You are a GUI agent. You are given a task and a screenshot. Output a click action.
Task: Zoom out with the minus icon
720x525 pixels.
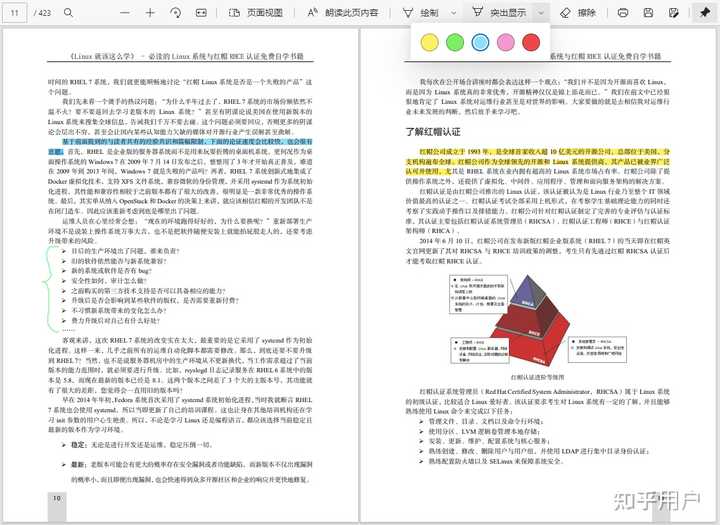tap(125, 13)
